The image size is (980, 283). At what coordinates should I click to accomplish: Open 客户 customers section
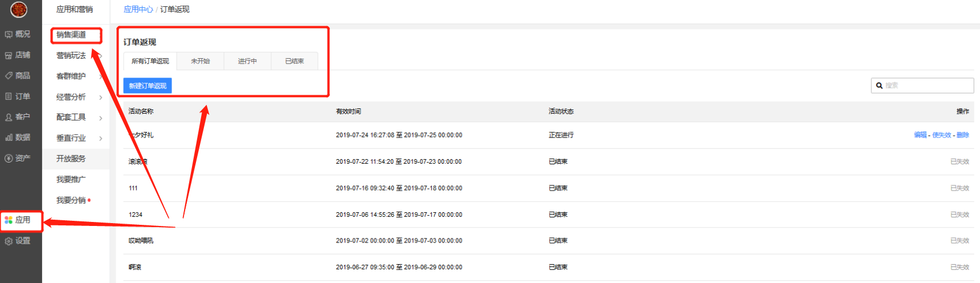point(18,116)
